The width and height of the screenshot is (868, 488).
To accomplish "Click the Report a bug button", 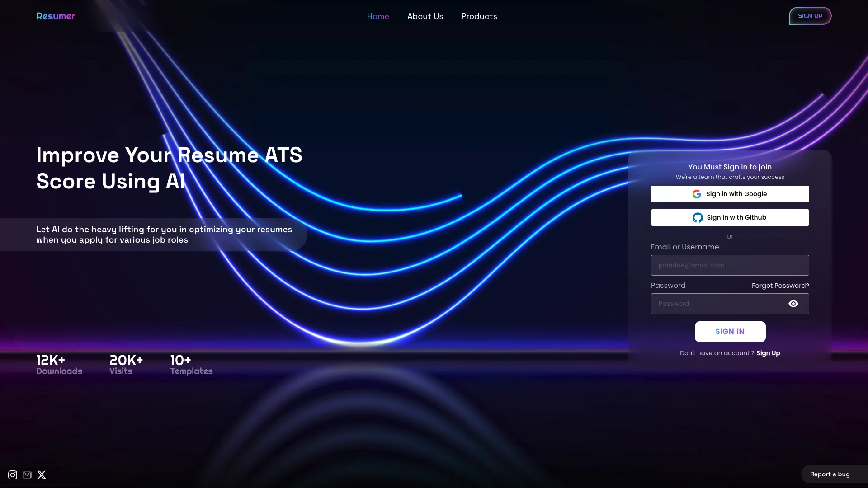I will [x=829, y=474].
